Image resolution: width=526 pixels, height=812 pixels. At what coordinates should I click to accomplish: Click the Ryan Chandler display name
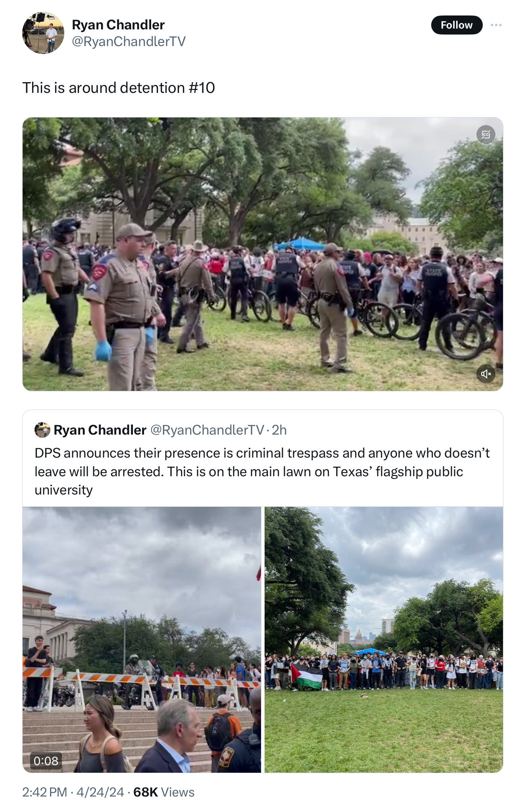(x=118, y=25)
